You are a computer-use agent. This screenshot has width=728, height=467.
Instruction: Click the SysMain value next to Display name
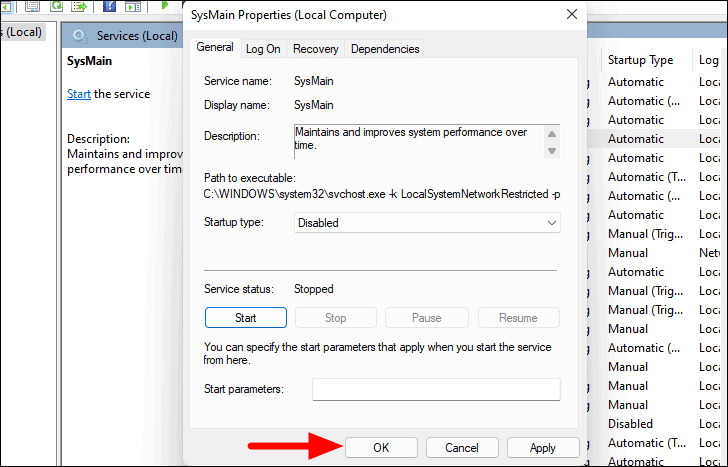313,105
